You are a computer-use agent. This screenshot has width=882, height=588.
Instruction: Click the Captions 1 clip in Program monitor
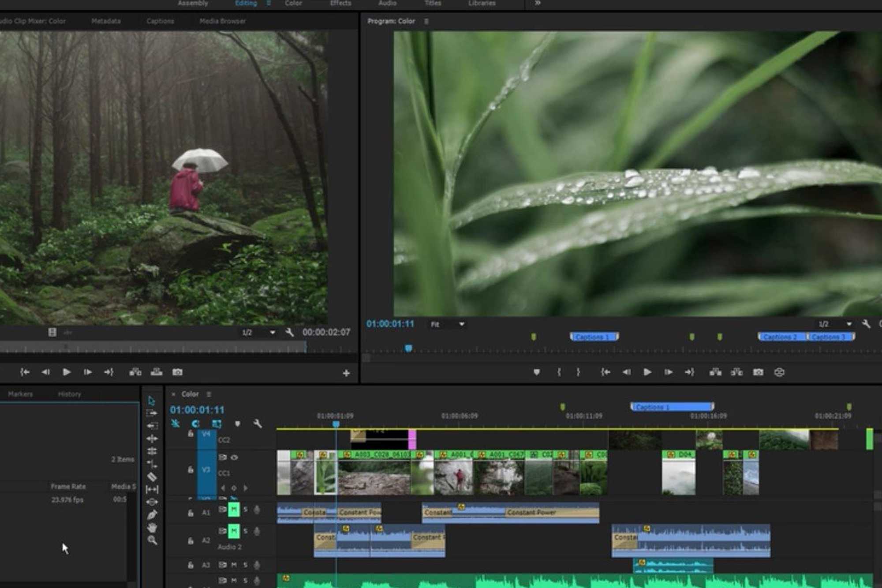click(594, 337)
